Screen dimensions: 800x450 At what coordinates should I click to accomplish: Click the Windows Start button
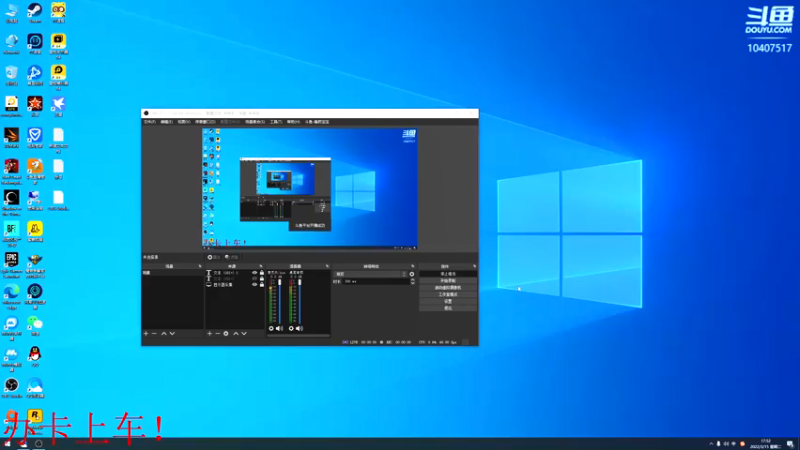pyautogui.click(x=7, y=444)
